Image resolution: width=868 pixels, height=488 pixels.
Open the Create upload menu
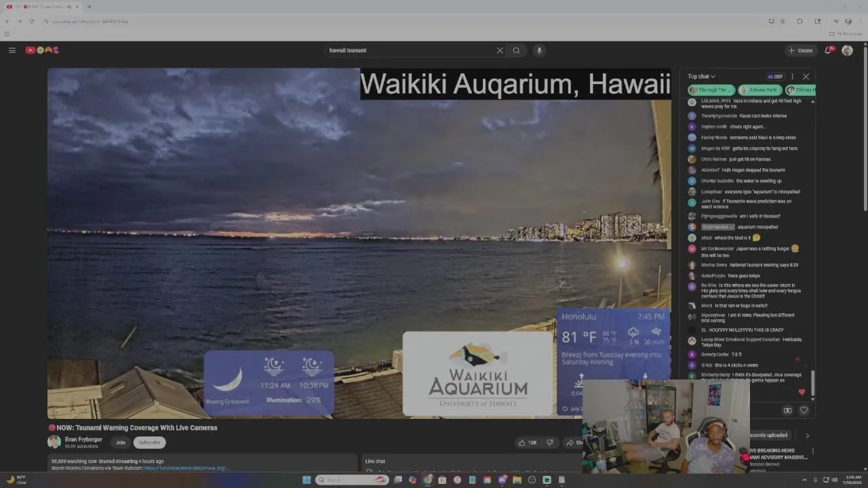800,50
